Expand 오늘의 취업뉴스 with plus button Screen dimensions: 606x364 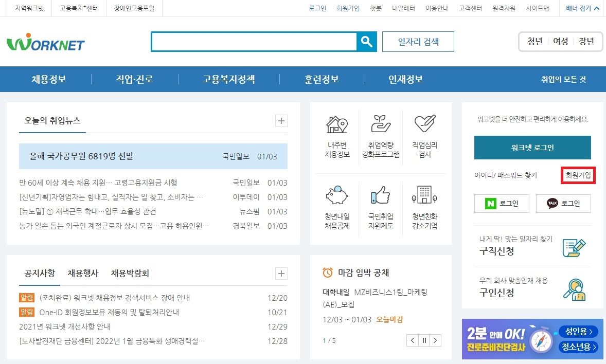pos(281,121)
